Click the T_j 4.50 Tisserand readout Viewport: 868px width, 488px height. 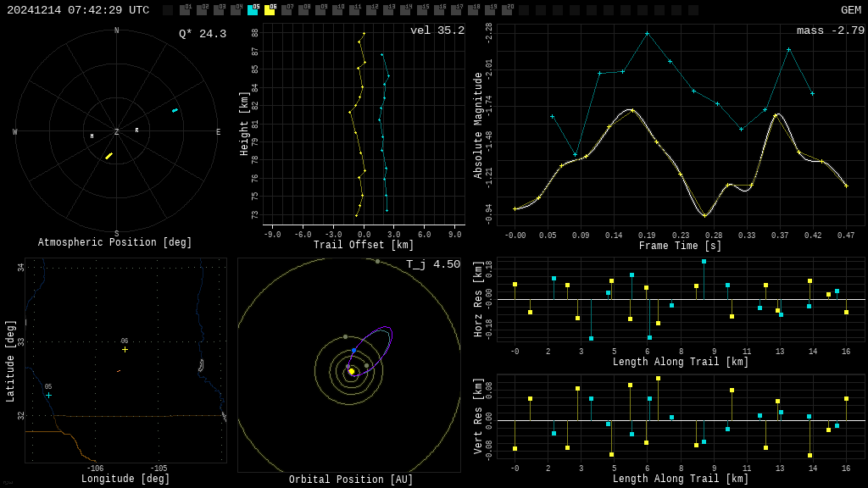click(432, 264)
